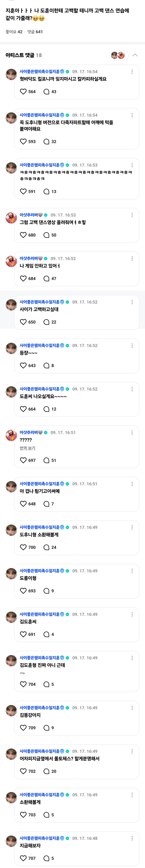Open more options for comment '사이가 고백하고싶대'

(132, 302)
